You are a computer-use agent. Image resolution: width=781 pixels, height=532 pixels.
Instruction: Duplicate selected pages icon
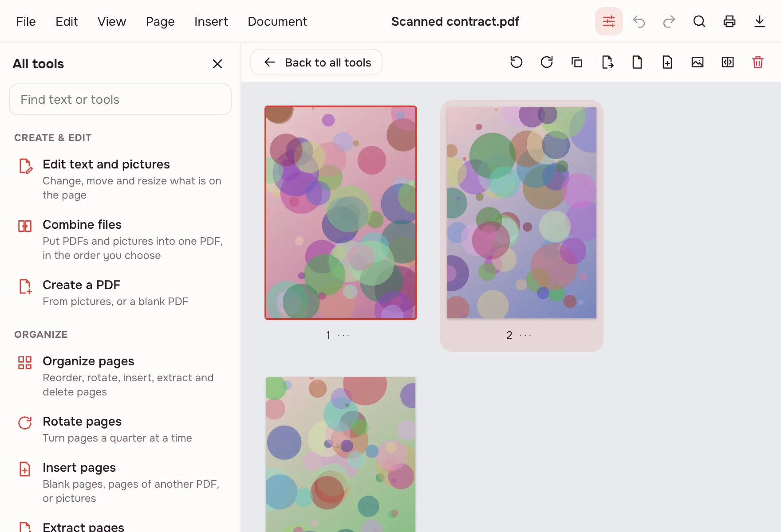[x=577, y=62]
